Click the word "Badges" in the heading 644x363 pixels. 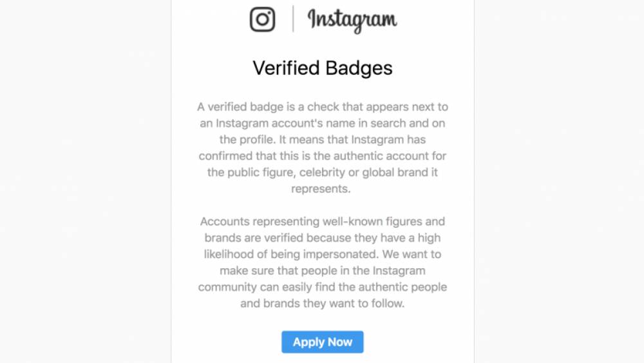[x=359, y=68]
